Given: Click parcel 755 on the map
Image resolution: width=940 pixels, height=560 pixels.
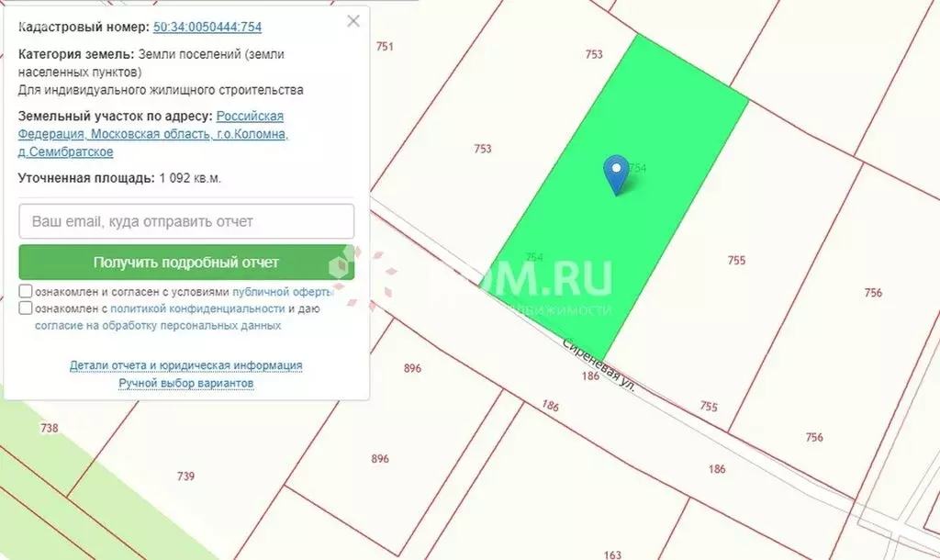Looking at the screenshot, I should (734, 260).
